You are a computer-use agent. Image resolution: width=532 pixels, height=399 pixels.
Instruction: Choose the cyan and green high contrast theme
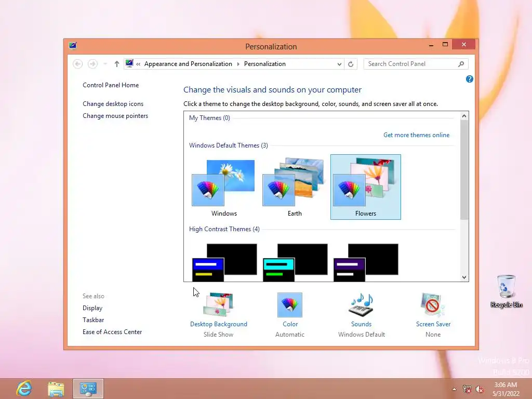[295, 262]
